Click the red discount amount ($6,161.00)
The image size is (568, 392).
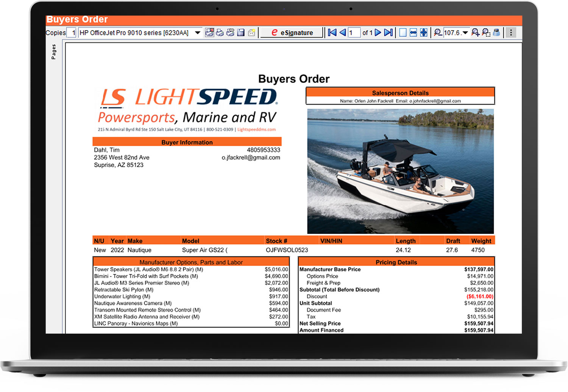coord(480,297)
